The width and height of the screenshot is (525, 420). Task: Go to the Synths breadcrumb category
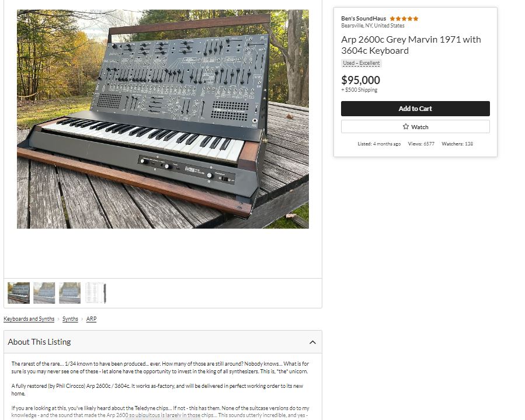(x=70, y=319)
